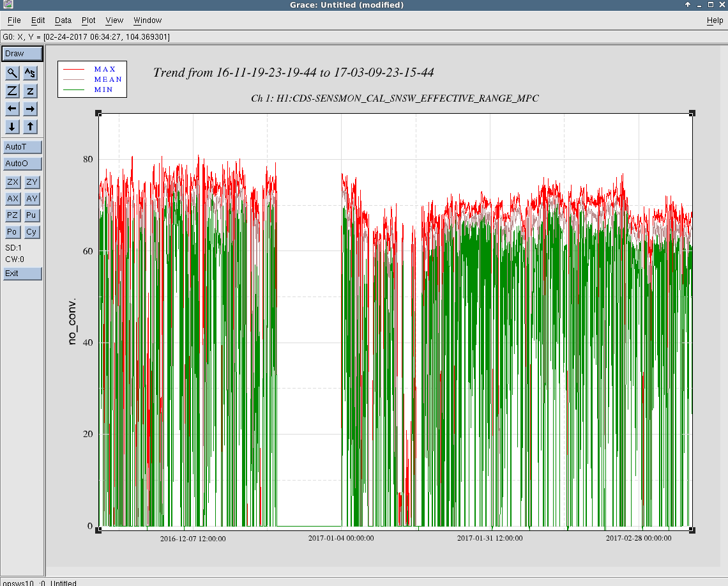Click the autoscale 'As' tool icon
The width and height of the screenshot is (728, 586).
[x=30, y=73]
